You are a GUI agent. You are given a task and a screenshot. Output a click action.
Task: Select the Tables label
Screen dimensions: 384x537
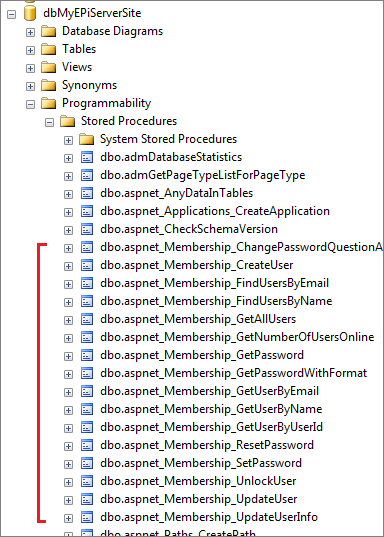[79, 49]
